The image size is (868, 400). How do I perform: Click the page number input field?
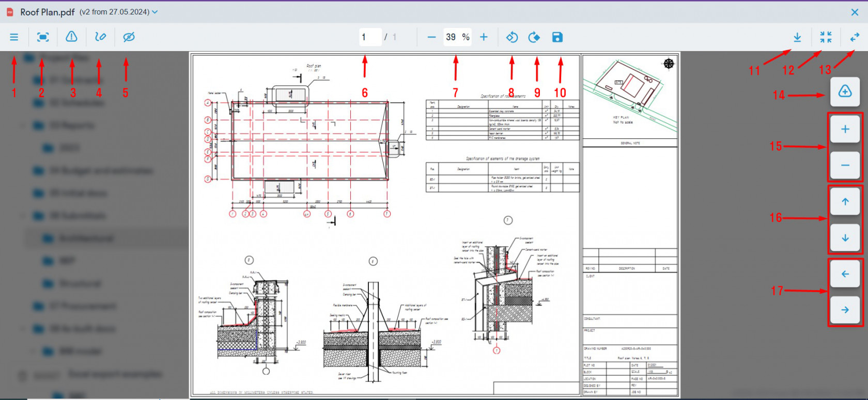[x=370, y=37]
